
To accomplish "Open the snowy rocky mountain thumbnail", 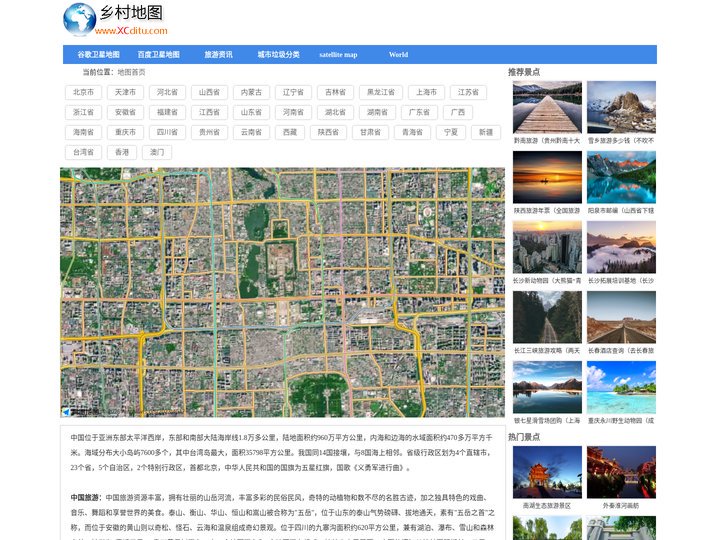I will click(621, 107).
